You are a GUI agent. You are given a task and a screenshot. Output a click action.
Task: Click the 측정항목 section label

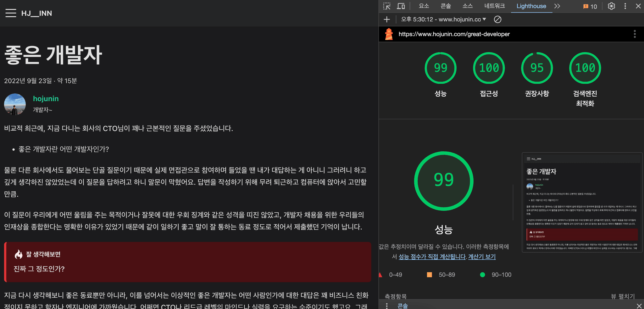click(396, 296)
